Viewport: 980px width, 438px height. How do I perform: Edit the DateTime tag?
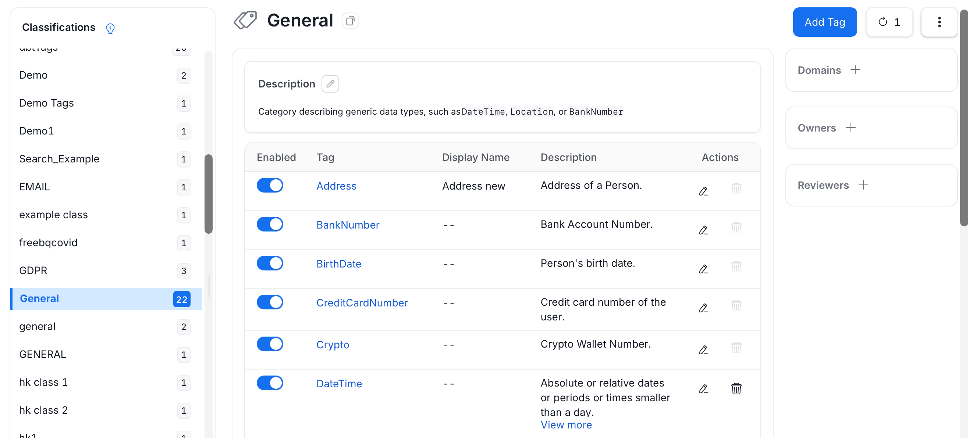[x=703, y=389]
